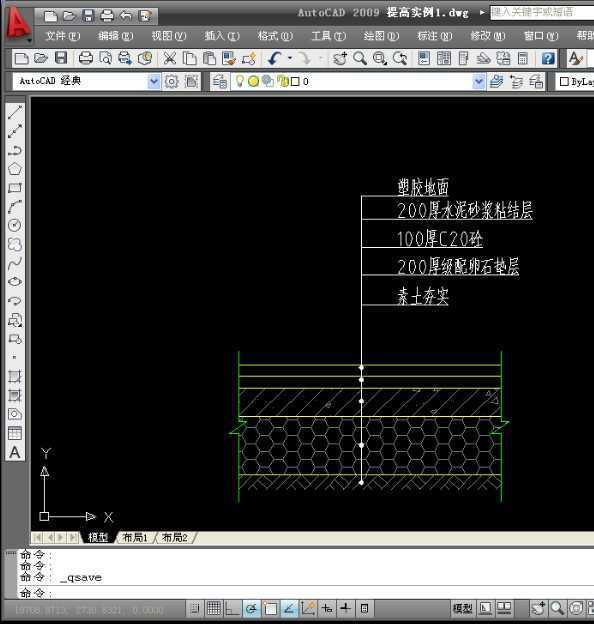Expand the AutoCAD 经典 workspace dropdown
This screenshot has height=624, width=594.
(x=154, y=82)
